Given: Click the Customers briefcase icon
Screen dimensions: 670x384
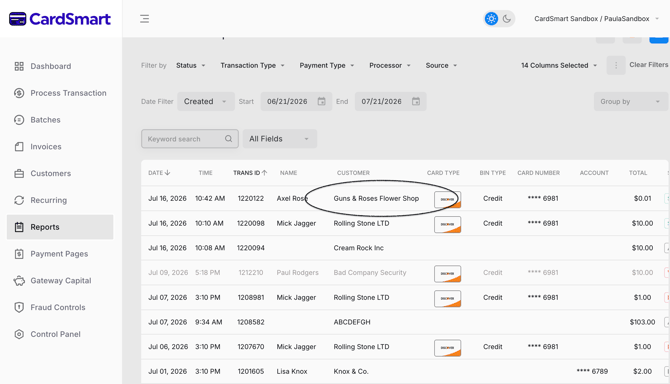Looking at the screenshot, I should point(19,173).
